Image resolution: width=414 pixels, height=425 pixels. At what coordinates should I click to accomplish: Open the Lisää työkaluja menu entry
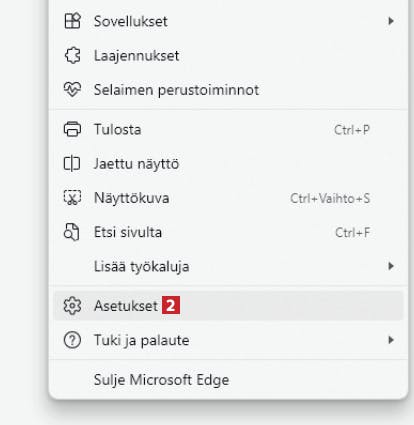228,266
